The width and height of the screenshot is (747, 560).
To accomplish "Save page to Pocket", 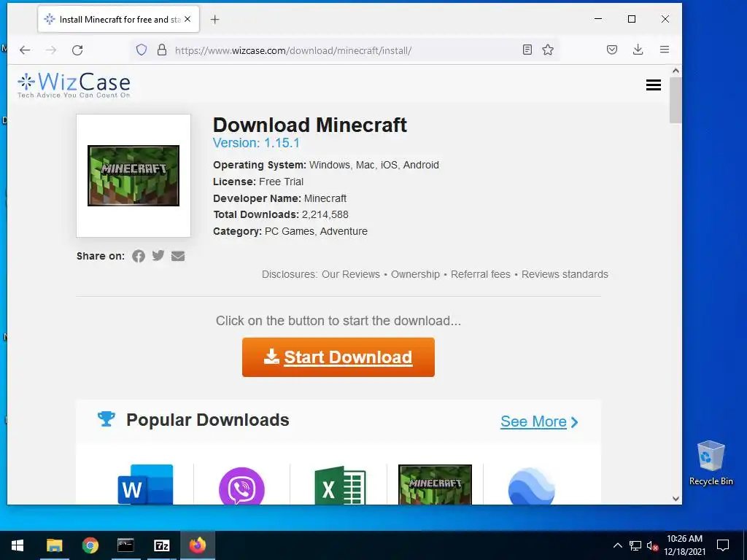I will click(x=612, y=50).
